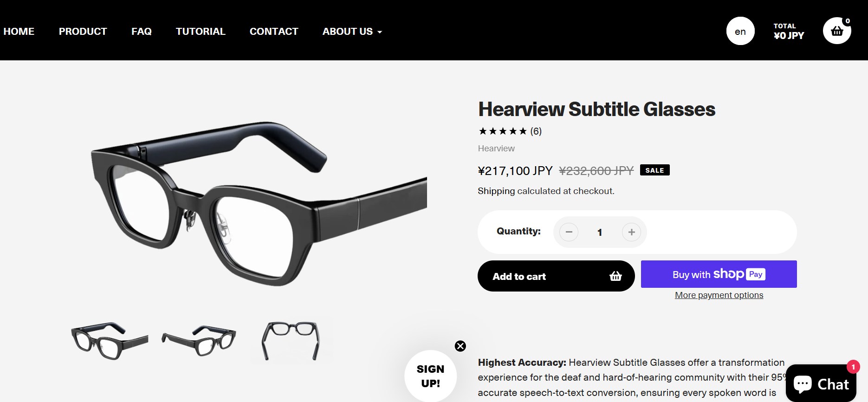The image size is (868, 402).
Task: Open the FAQ page
Action: point(142,32)
